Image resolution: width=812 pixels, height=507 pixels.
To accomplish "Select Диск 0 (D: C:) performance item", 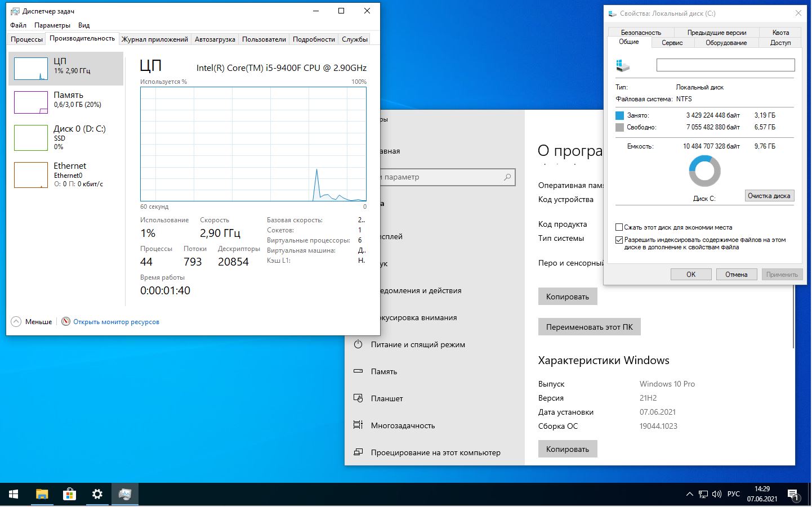I will 66,137.
